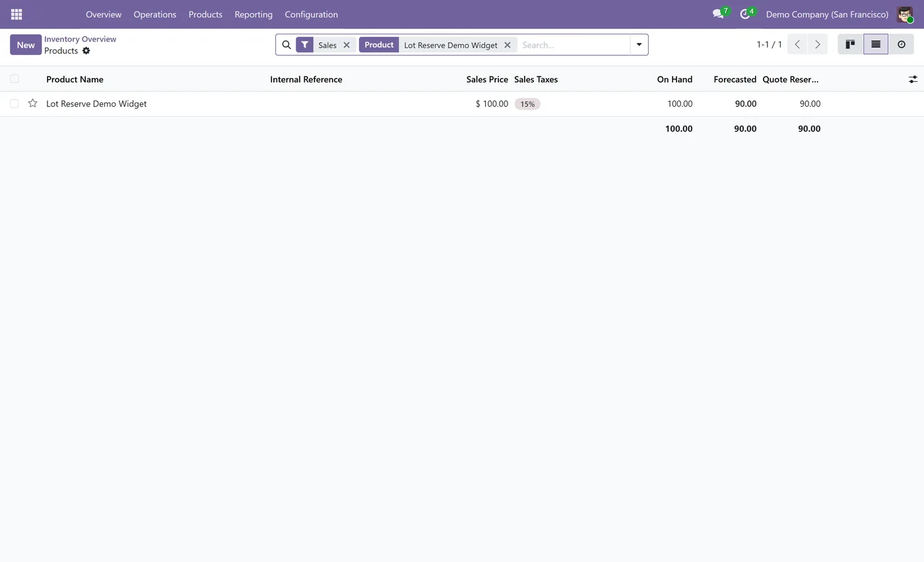Open the Operations menu
The image size is (924, 562).
tap(155, 14)
